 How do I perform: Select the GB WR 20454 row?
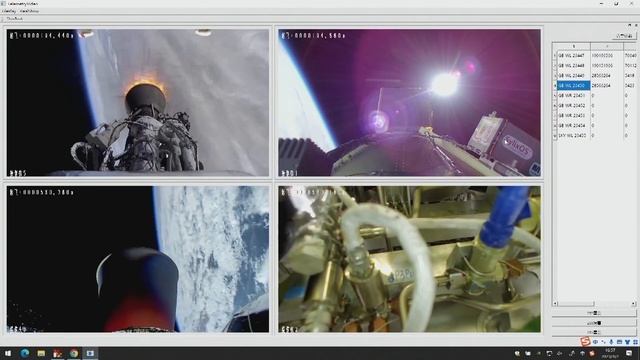point(596,125)
